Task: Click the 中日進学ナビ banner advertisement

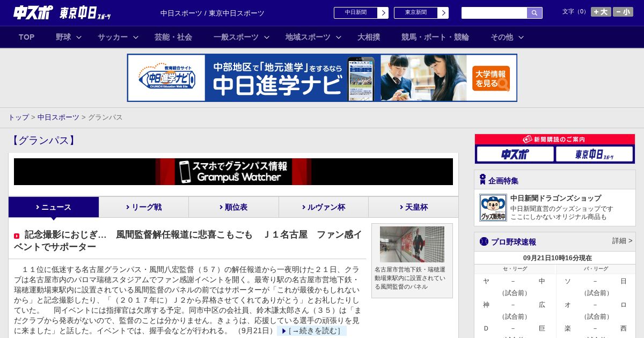Action: [x=322, y=78]
